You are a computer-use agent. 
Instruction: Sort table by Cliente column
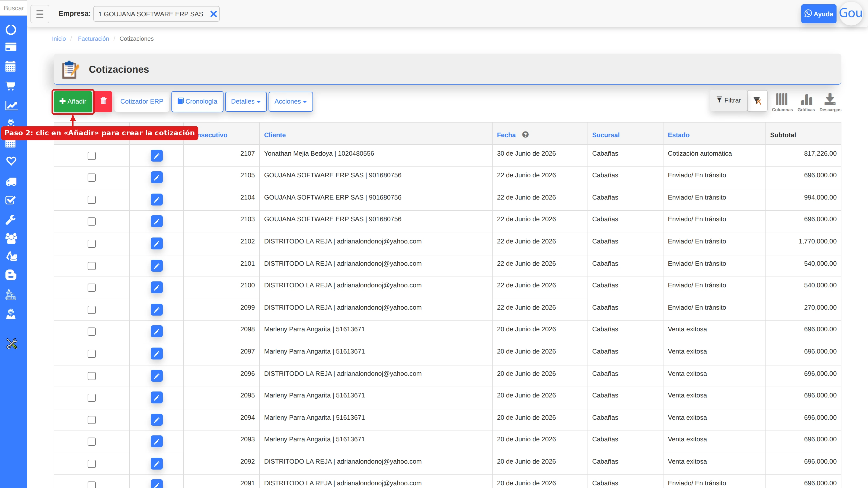coord(275,135)
